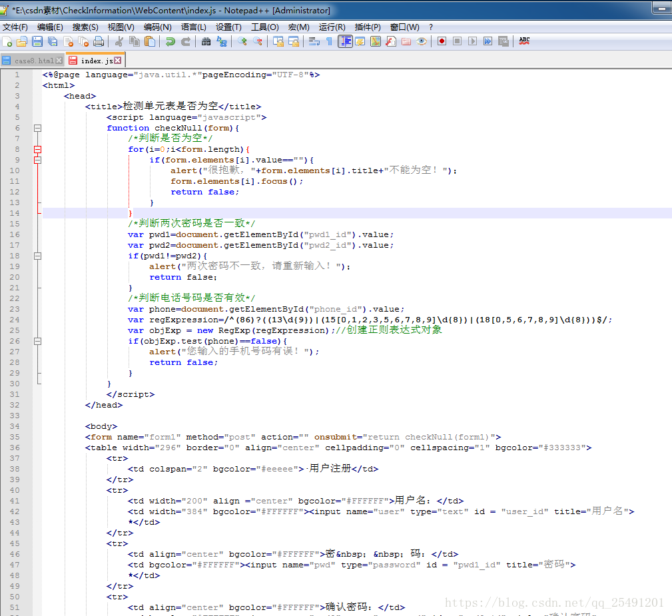Open the 窗口(W) menu
Screen dimensions: 672x616
click(x=404, y=27)
